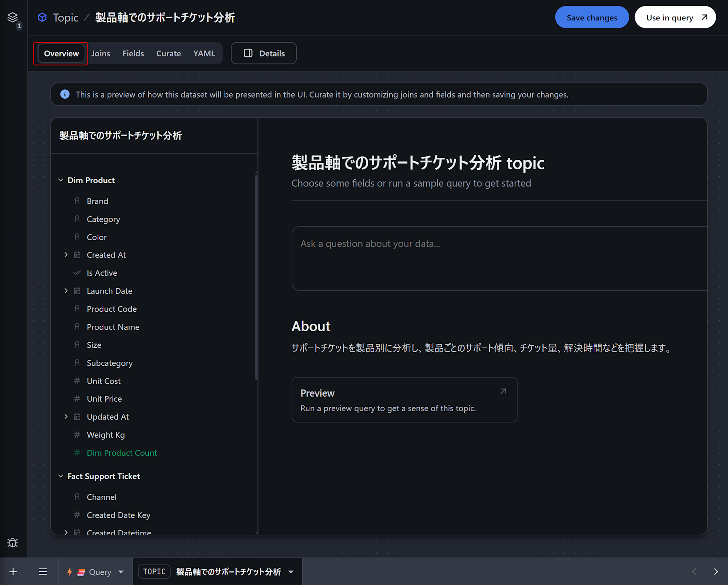728x585 pixels.
Task: Click Use in query button
Action: pyautogui.click(x=675, y=17)
